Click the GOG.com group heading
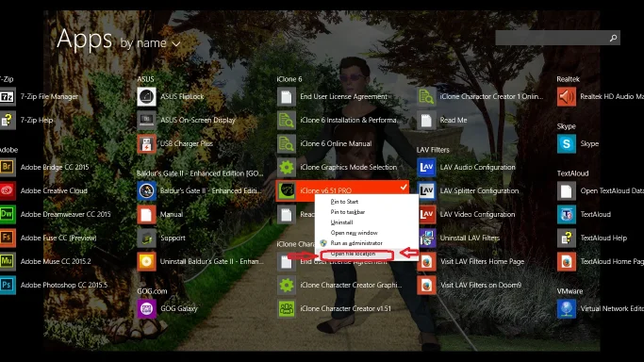Image resolution: width=644 pixels, height=362 pixels. 152,291
